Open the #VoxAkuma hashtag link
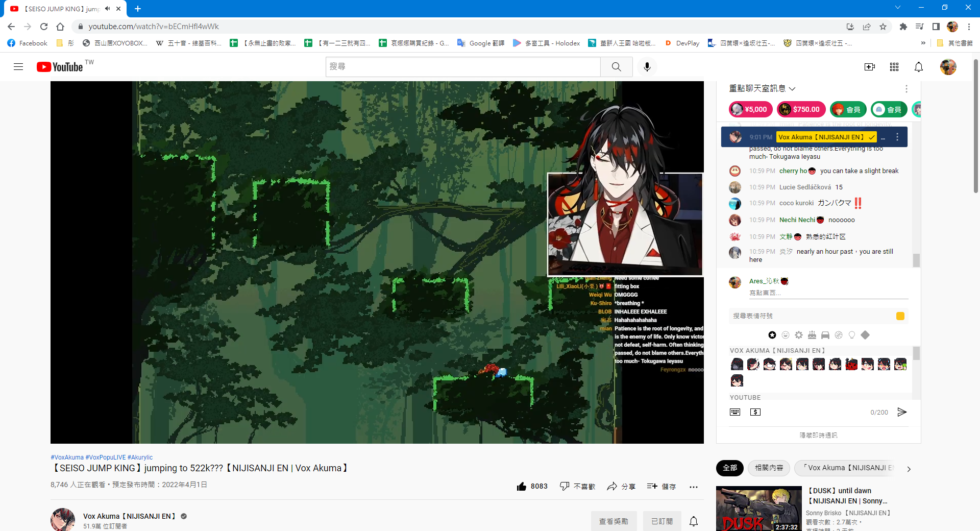980x531 pixels. pyautogui.click(x=67, y=457)
